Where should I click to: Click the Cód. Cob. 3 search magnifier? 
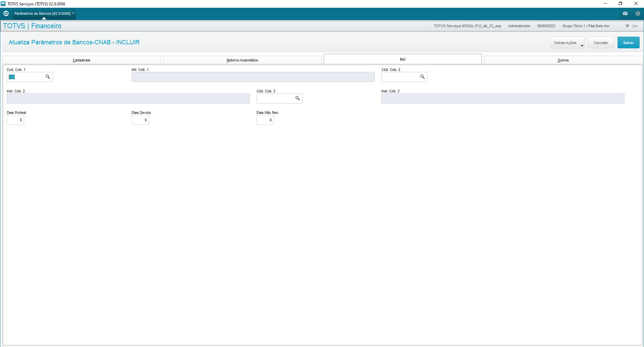(x=298, y=98)
